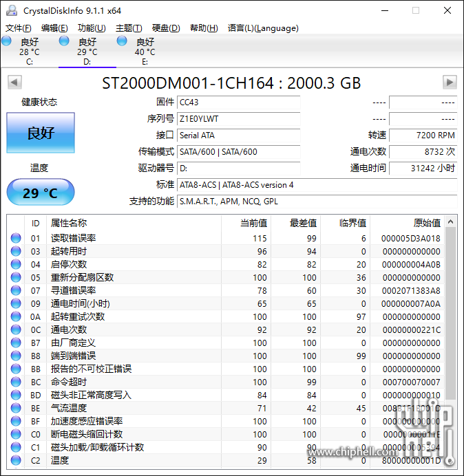Image resolution: width=464 pixels, height=476 pixels.
Task: Click the 驱动器号 drive letter field
Action: [x=238, y=168]
